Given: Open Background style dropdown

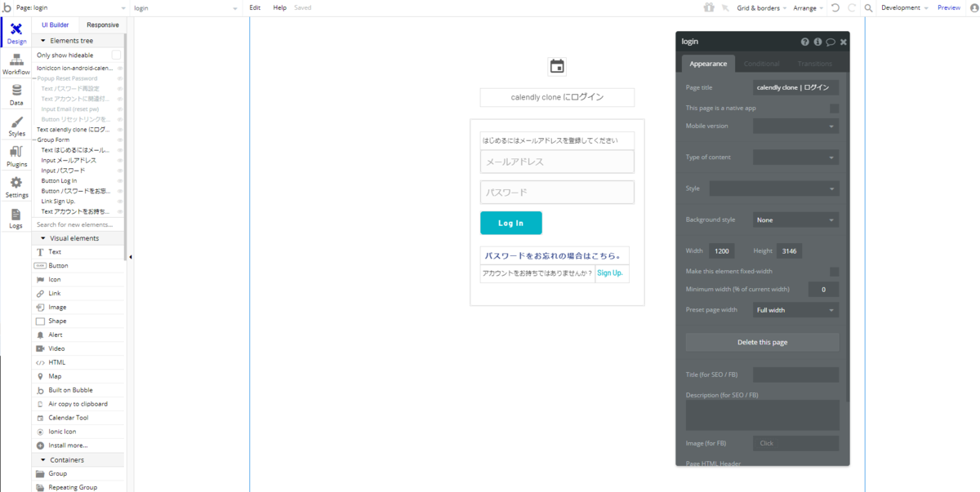Looking at the screenshot, I should pyautogui.click(x=795, y=219).
